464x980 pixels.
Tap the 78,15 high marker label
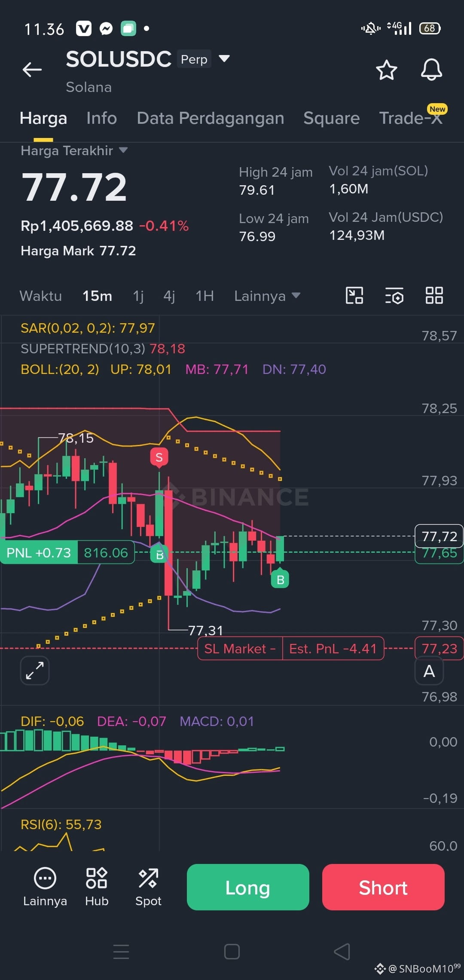(76, 438)
